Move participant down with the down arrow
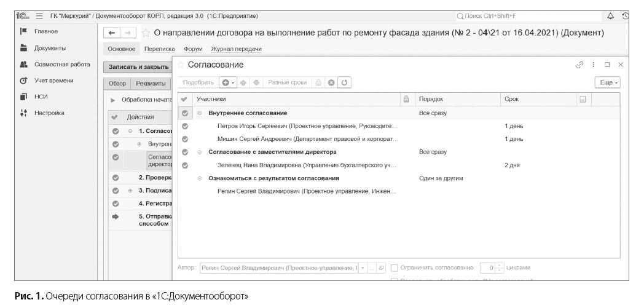The width and height of the screenshot is (644, 305). (x=256, y=82)
